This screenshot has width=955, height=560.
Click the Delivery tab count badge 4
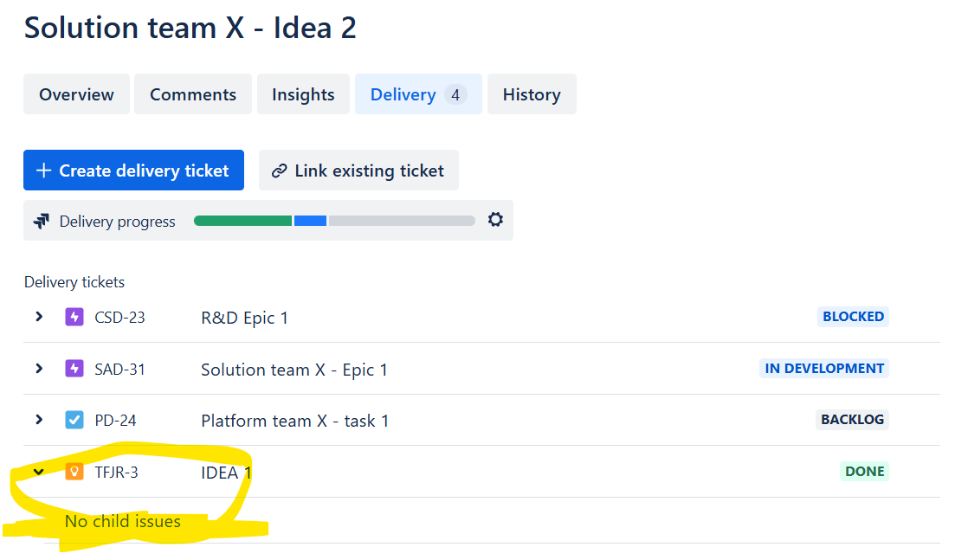coord(455,94)
